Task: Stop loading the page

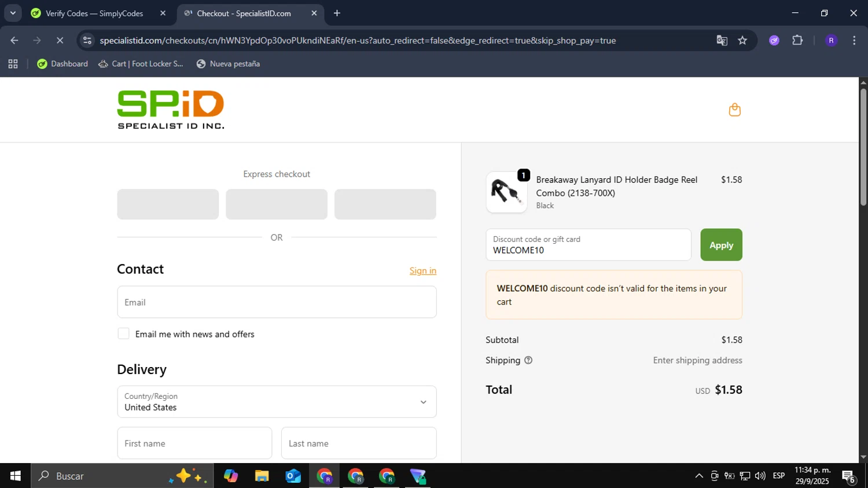Action: (60, 41)
